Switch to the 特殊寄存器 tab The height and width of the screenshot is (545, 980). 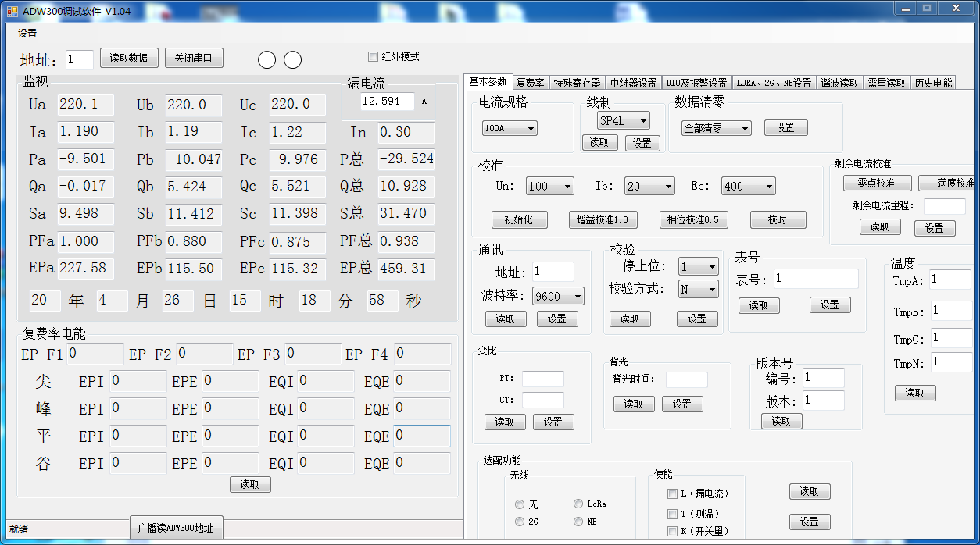[x=577, y=83]
